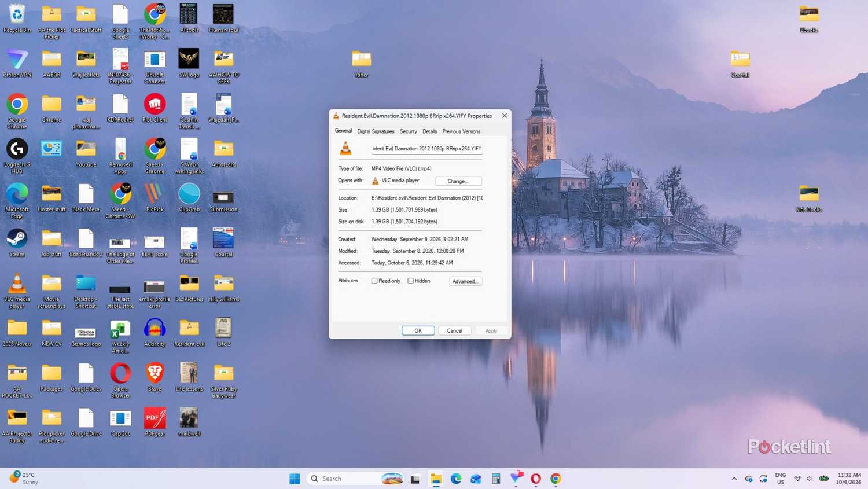The image size is (868, 489).
Task: Select the Audacity desktop icon
Action: (155, 332)
